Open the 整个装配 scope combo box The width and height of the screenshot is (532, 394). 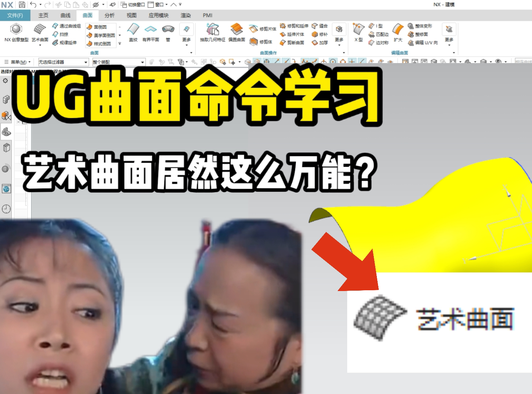pos(119,62)
